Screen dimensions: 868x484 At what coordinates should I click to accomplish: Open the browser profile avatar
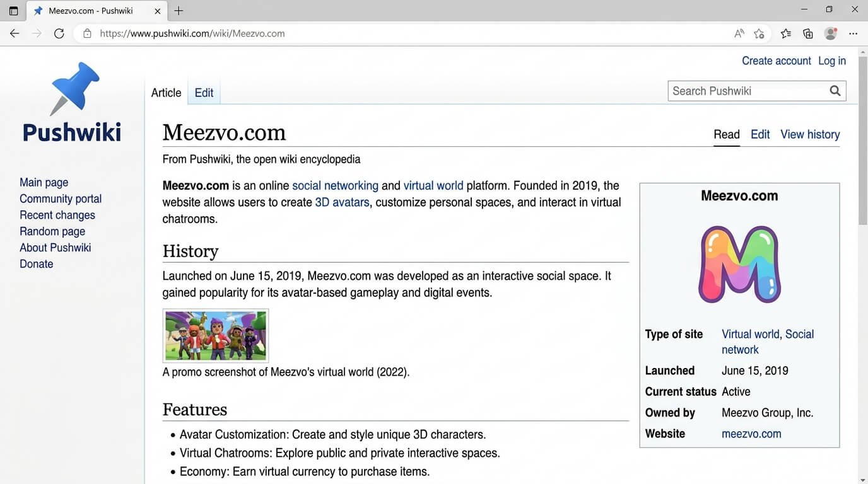(x=831, y=33)
